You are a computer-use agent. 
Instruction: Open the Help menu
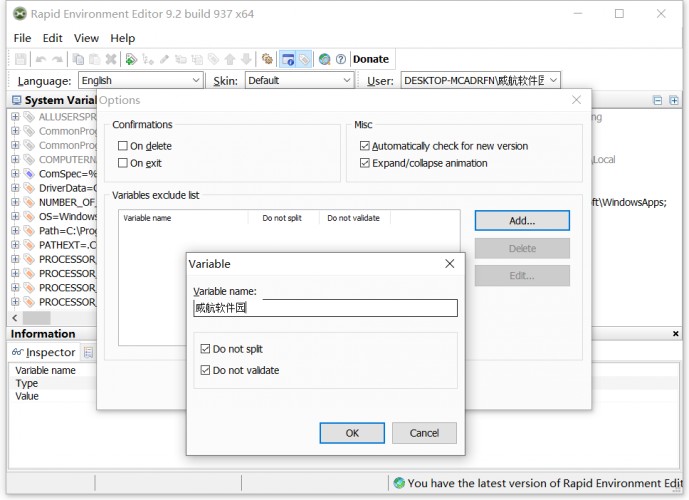click(x=123, y=38)
